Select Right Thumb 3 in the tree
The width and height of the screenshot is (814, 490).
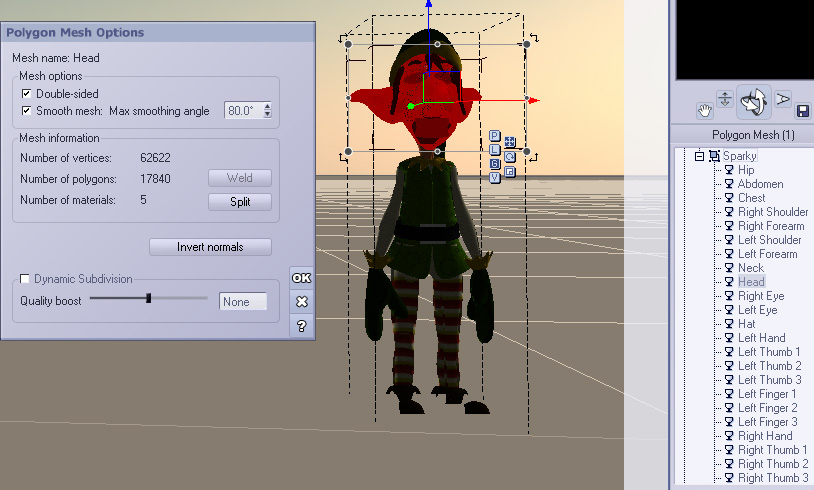point(773,478)
